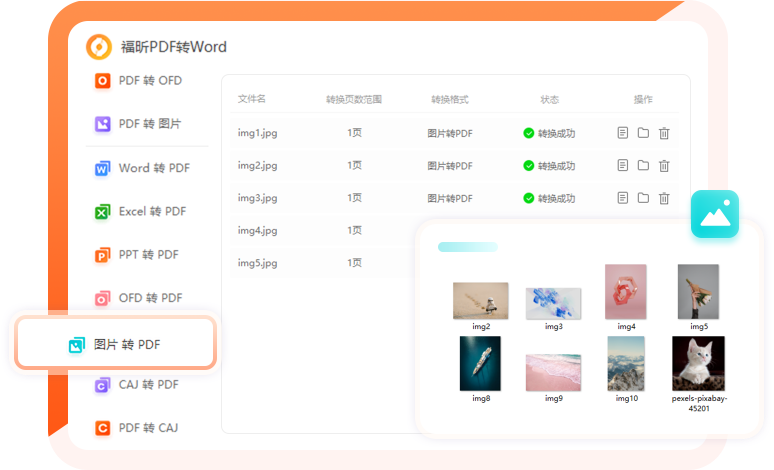Click the 文件名 column header
This screenshot has width=774, height=470.
(x=252, y=100)
